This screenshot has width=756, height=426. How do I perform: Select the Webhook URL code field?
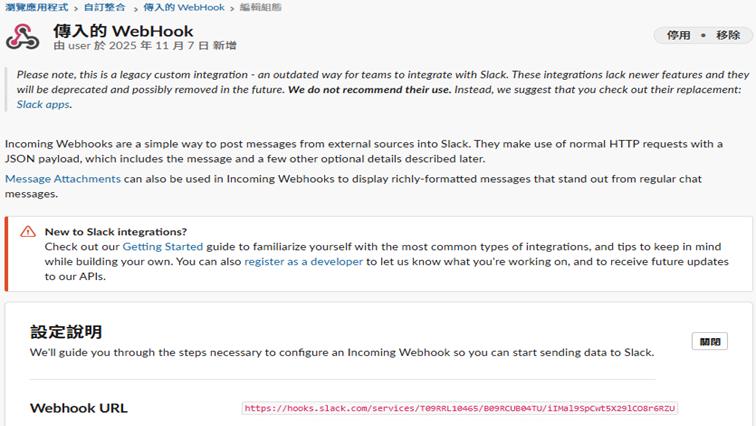click(460, 408)
